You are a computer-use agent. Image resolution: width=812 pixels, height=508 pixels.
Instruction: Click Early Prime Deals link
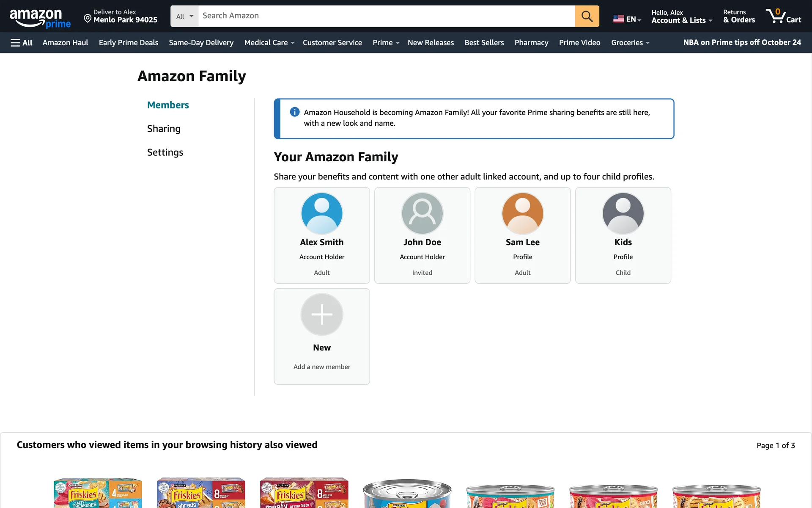tap(128, 43)
